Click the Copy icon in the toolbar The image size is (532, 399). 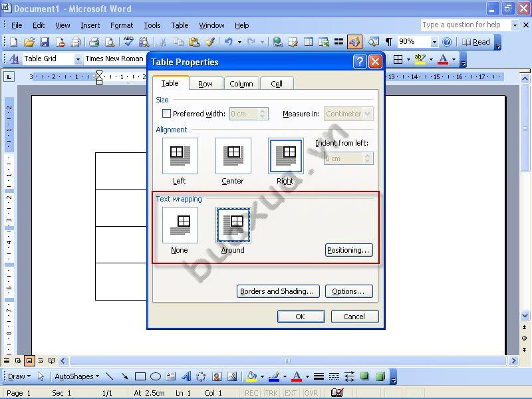click(178, 42)
